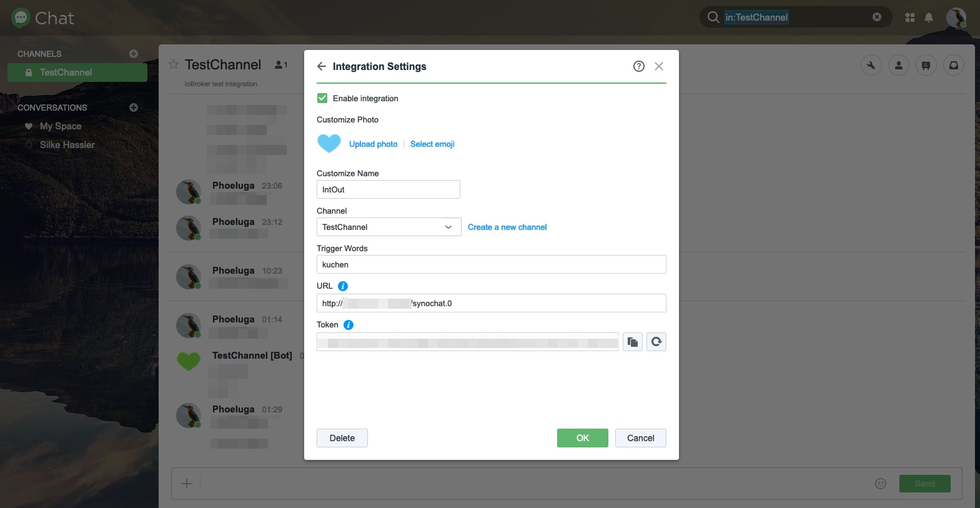Viewport: 980px width, 508px height.
Task: Star the TestChannel channel
Action: pos(174,64)
